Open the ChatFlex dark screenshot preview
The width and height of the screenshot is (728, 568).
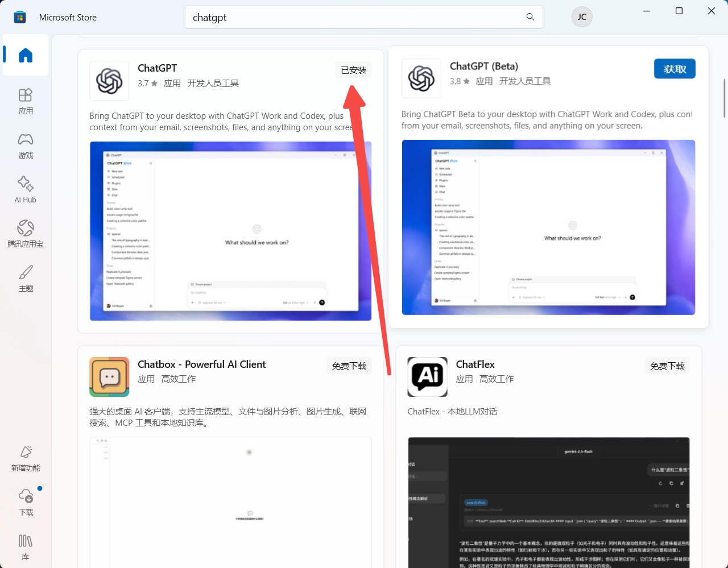[548, 503]
